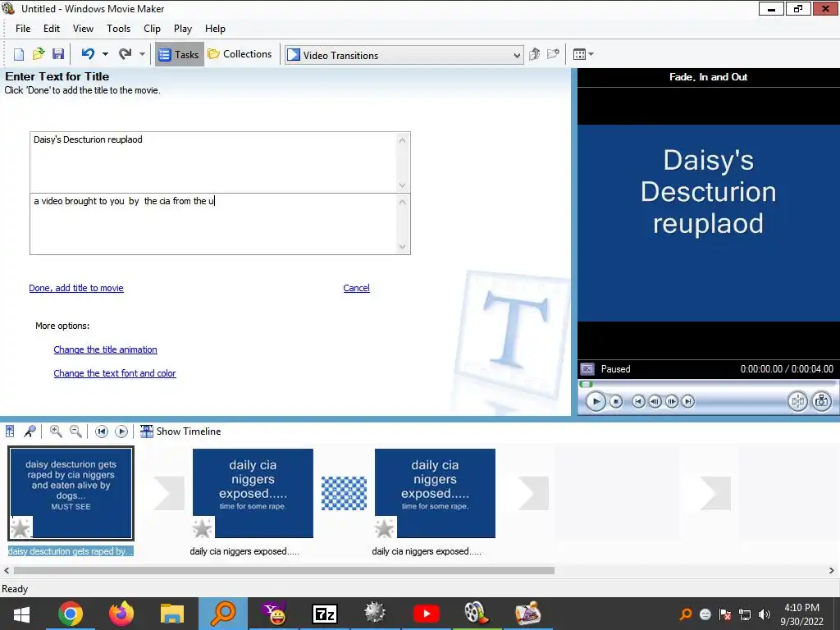Jump back in the preview monitor

click(638, 401)
